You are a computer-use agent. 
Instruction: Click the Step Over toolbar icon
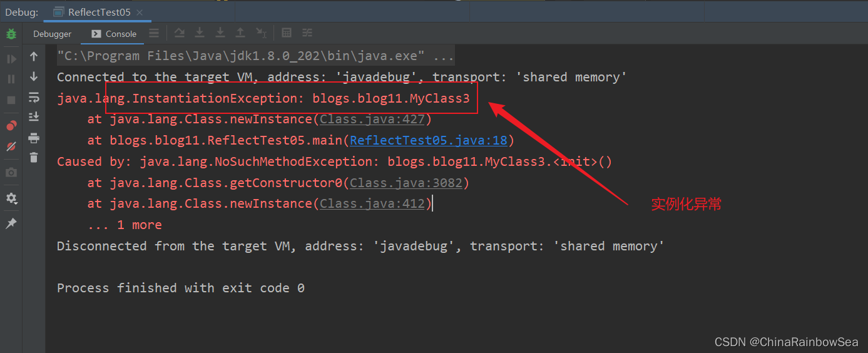point(180,33)
